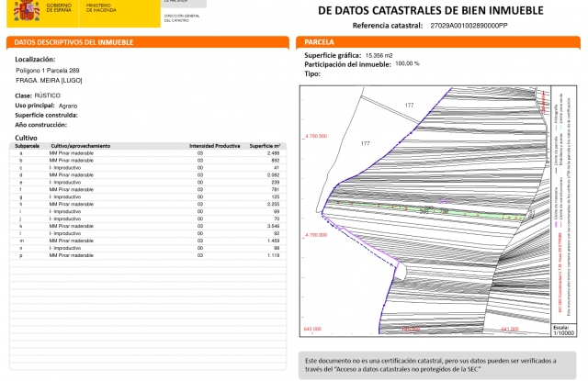Select the 2.255 surface value of subparcela h
Image resolution: width=588 pixels, height=381 pixels.
(274, 204)
